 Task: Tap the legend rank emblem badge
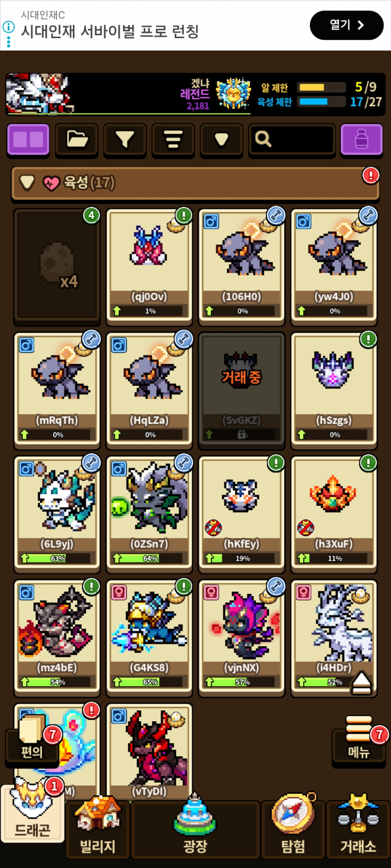click(233, 94)
